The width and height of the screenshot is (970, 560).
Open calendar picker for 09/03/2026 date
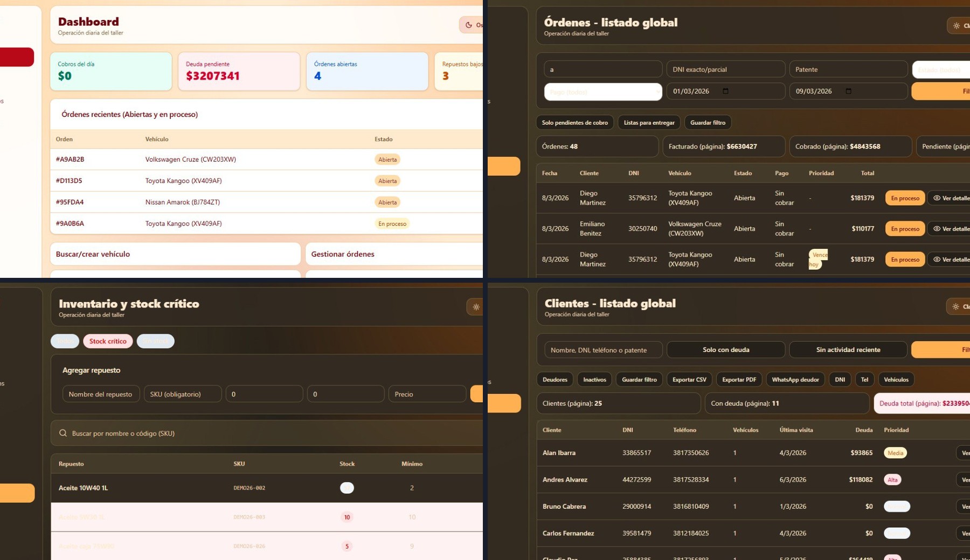pyautogui.click(x=848, y=91)
